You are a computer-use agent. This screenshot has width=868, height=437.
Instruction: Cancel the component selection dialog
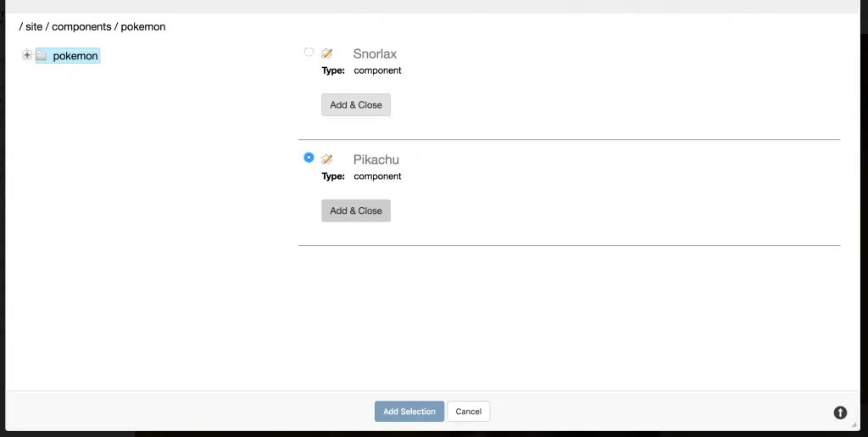[x=469, y=412]
